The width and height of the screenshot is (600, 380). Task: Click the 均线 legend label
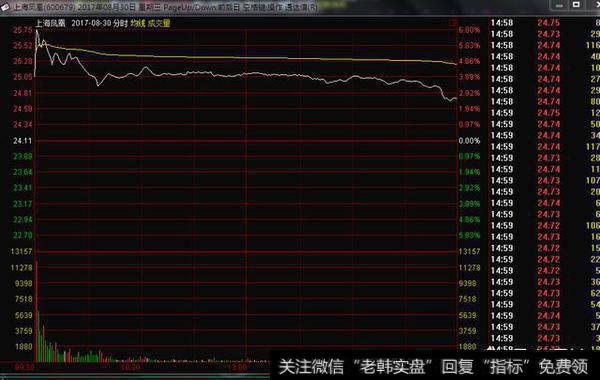138,23
